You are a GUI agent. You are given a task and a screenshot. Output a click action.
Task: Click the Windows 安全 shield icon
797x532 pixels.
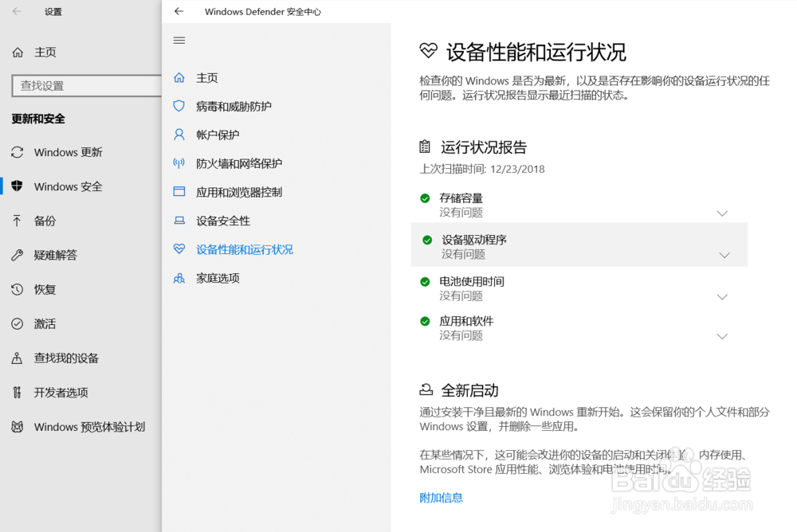point(18,186)
